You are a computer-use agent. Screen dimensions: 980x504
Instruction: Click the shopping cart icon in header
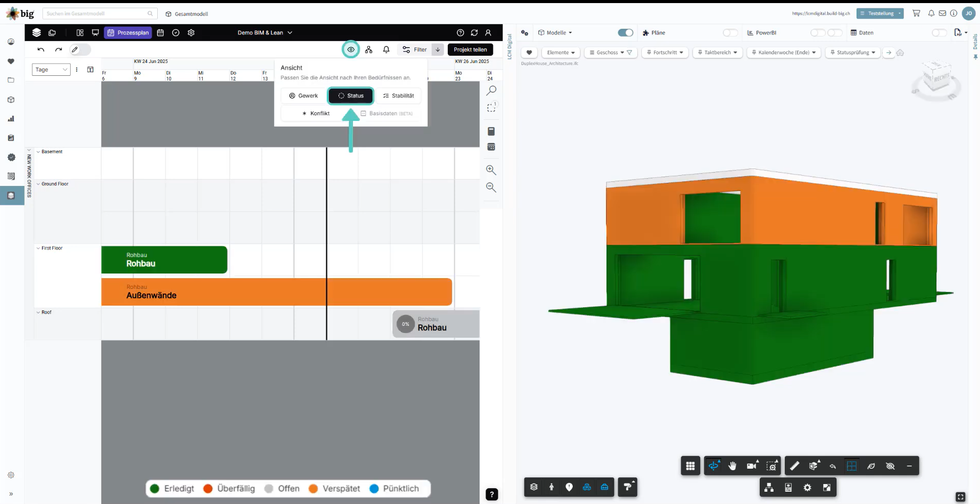tap(916, 13)
